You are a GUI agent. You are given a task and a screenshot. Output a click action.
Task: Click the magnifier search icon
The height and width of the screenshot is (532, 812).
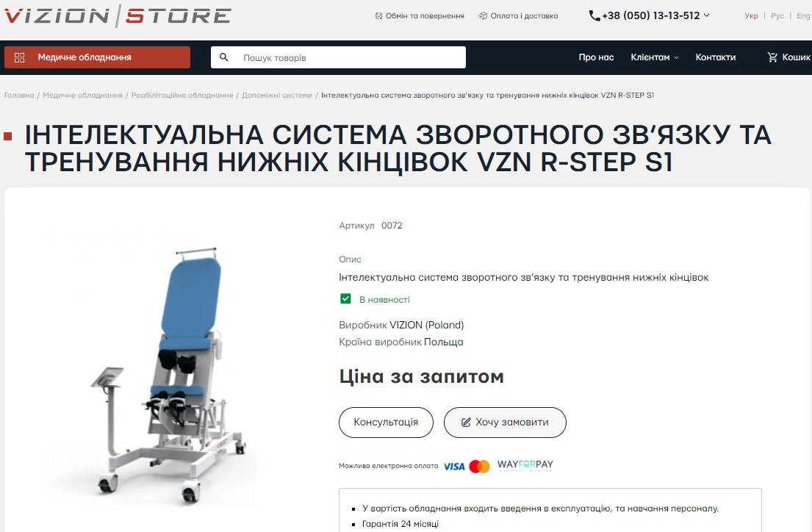coord(223,57)
